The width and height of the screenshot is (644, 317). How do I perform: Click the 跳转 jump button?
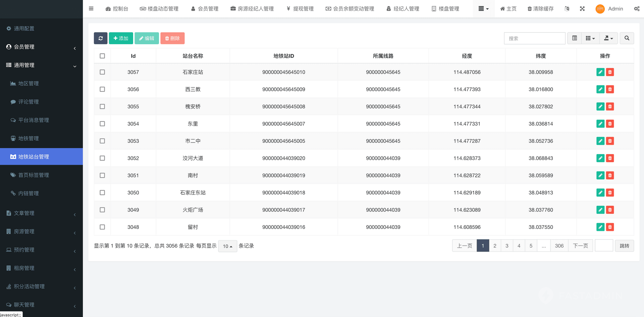tap(624, 246)
